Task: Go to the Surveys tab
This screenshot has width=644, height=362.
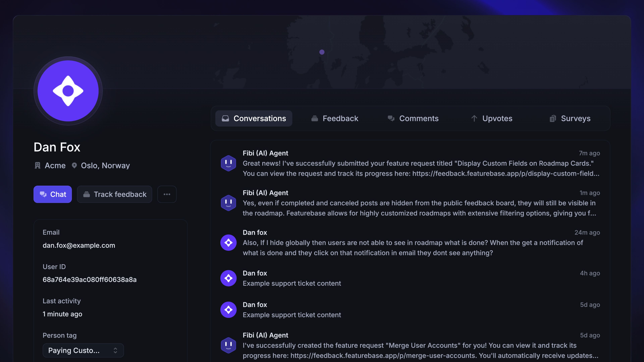Action: 570,118
